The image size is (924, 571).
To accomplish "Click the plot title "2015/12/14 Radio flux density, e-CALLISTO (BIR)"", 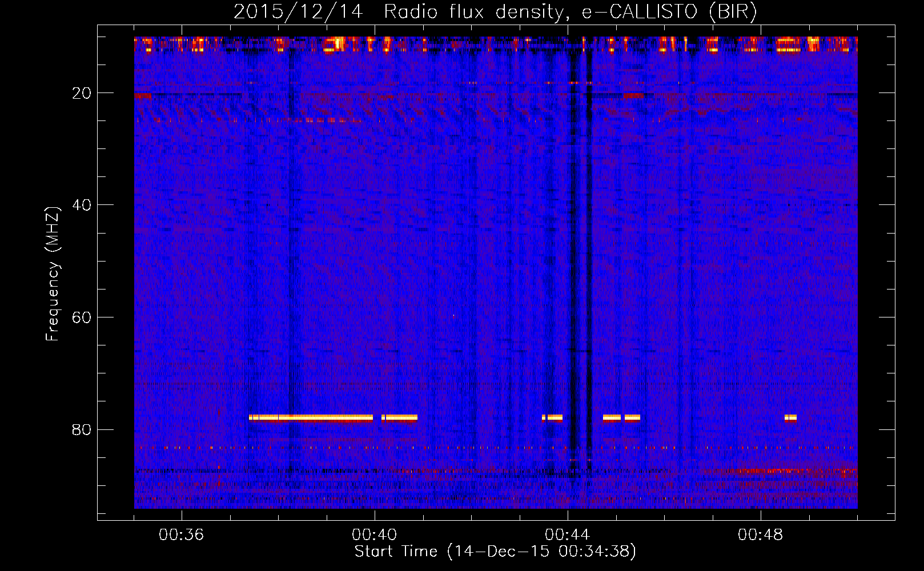I will [x=495, y=11].
